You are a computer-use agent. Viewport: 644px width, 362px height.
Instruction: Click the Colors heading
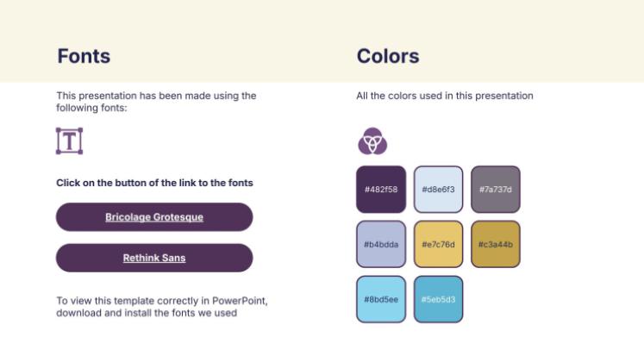click(388, 56)
